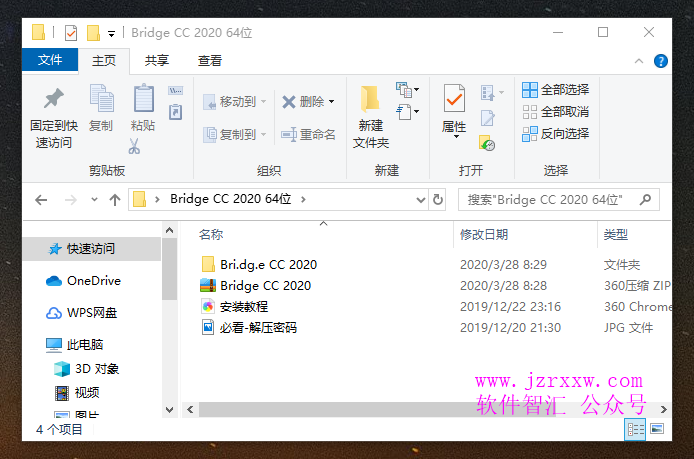
Task: Click Invert selection (反向选择)
Action: point(555,133)
